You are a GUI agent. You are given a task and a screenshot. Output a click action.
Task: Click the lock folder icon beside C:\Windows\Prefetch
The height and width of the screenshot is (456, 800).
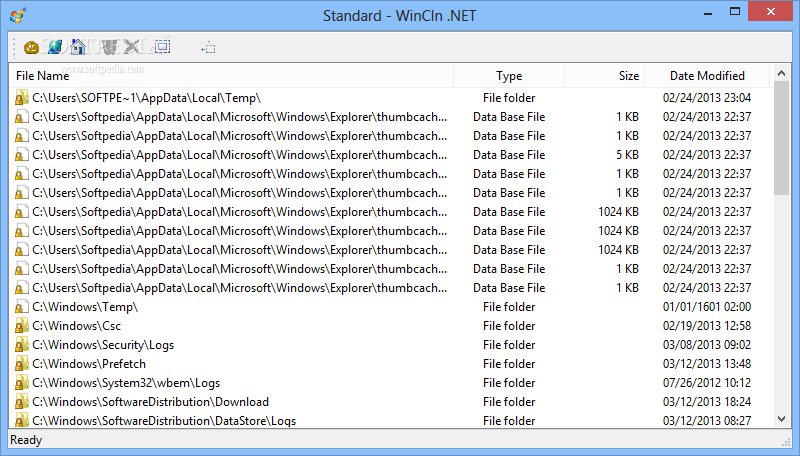(21, 364)
